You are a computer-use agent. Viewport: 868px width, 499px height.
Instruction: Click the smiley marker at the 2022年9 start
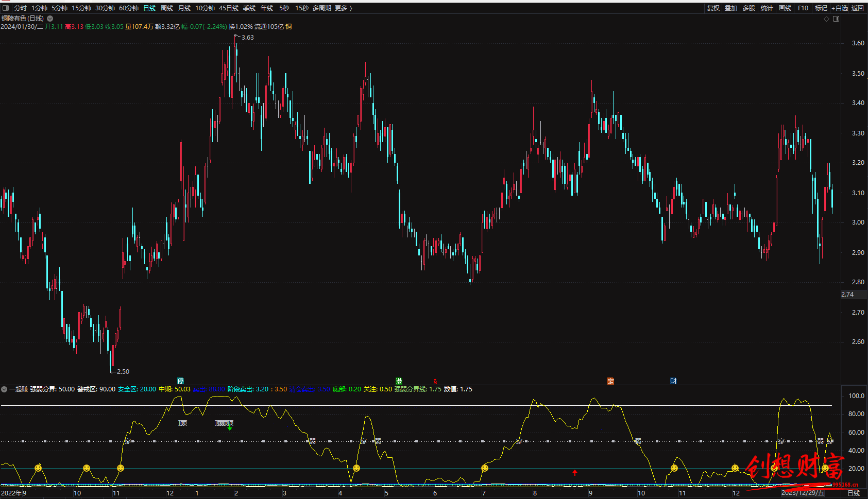click(38, 468)
